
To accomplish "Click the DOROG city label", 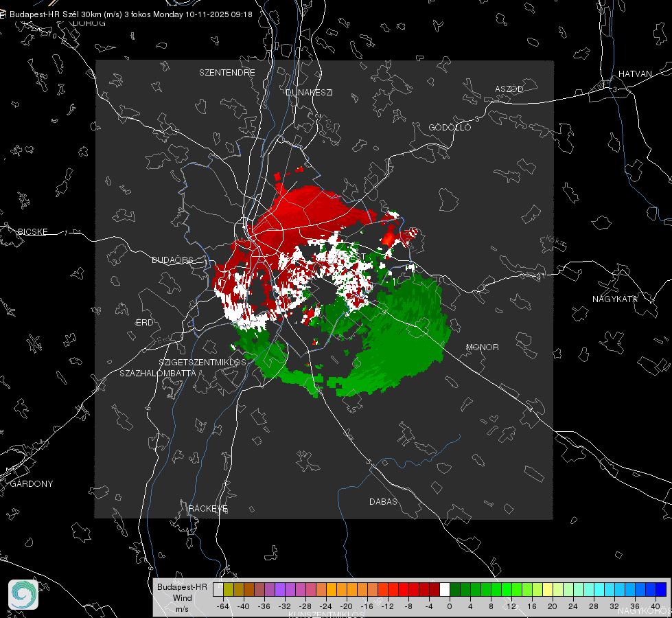I will [89, 23].
